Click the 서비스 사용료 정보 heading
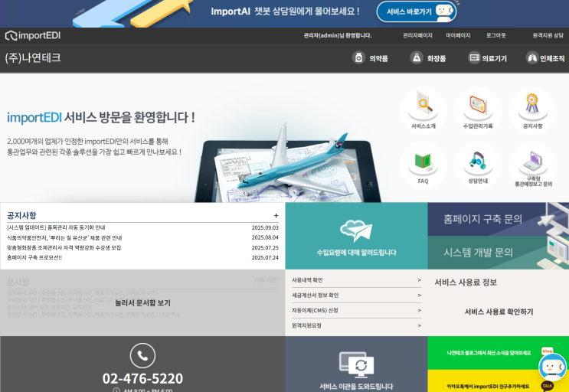Screen dimensions: 569x392 coord(466,282)
